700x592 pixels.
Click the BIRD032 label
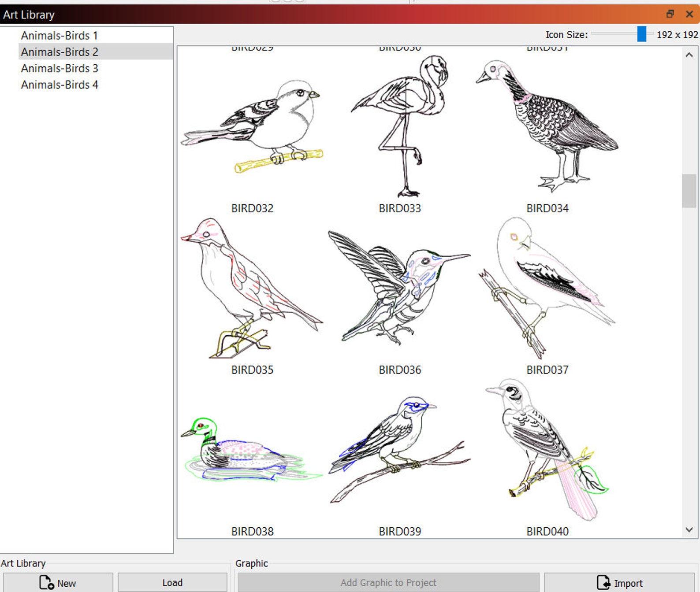tap(252, 208)
